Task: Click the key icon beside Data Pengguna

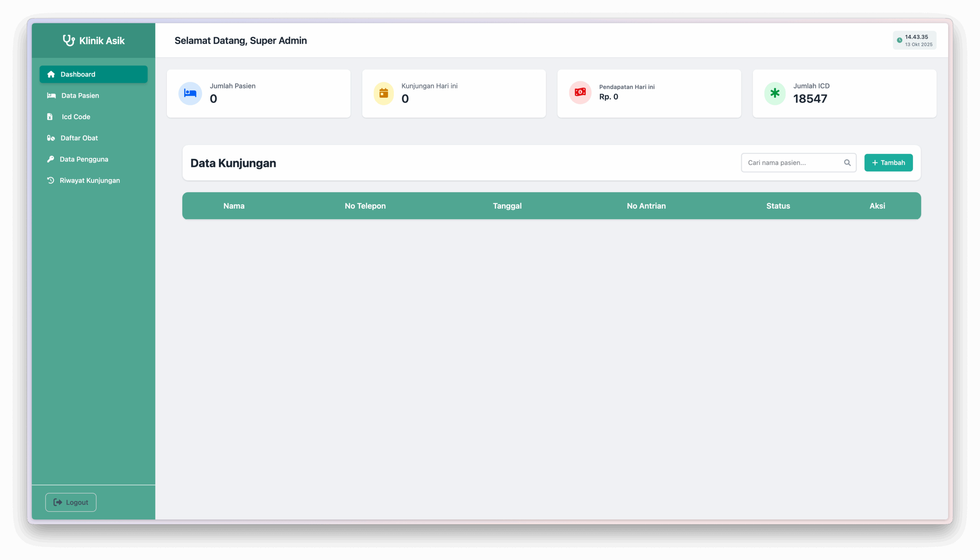Action: pyautogui.click(x=51, y=159)
